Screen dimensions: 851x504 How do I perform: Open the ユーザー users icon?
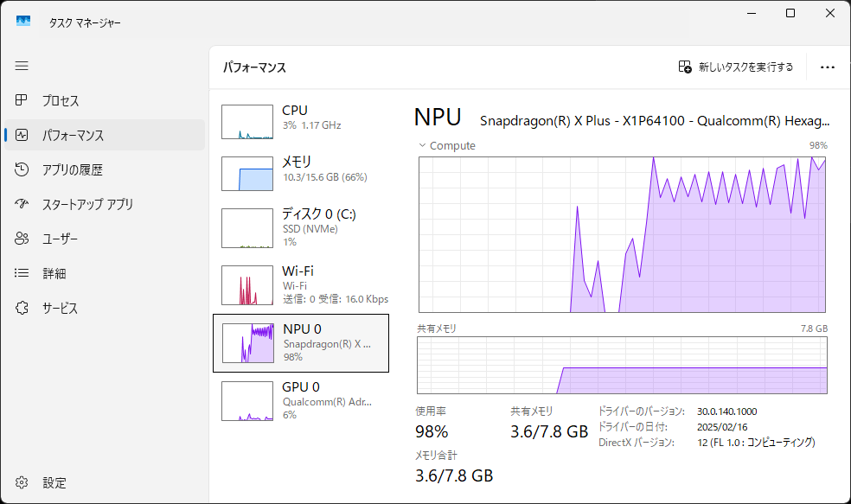point(22,239)
